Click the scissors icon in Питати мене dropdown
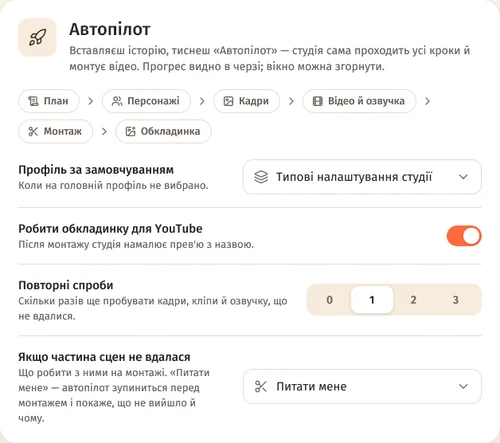This screenshot has width=500, height=443. [261, 386]
